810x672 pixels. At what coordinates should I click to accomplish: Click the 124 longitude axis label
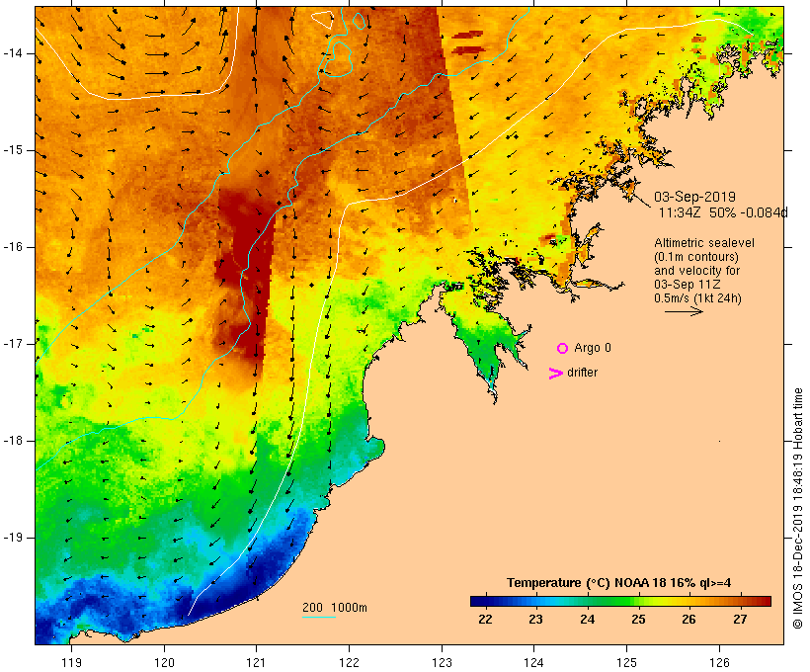click(534, 662)
